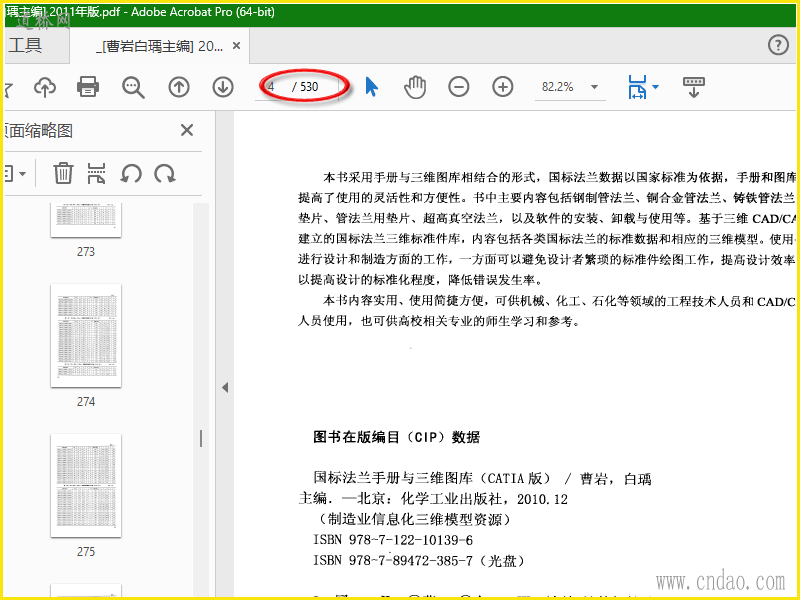Close the 曹岩白瑀主编 document tab
The width and height of the screenshot is (800, 600).
[x=236, y=46]
